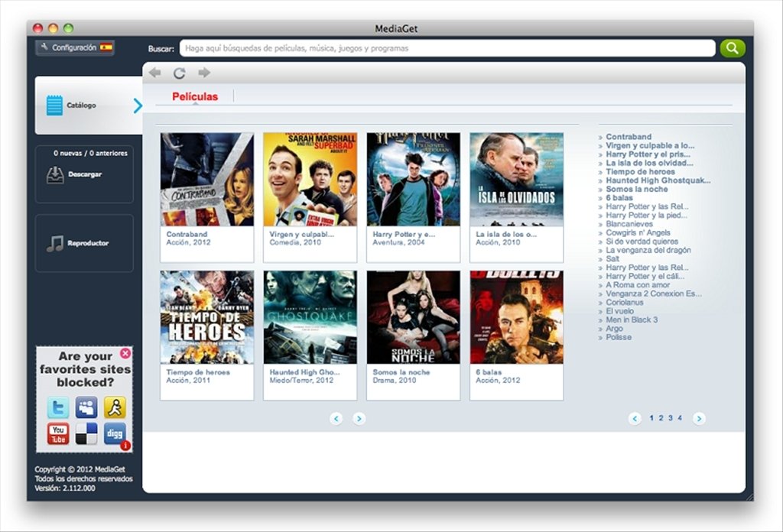Open the Descargar downloads section
783x532 pixels.
[x=84, y=174]
